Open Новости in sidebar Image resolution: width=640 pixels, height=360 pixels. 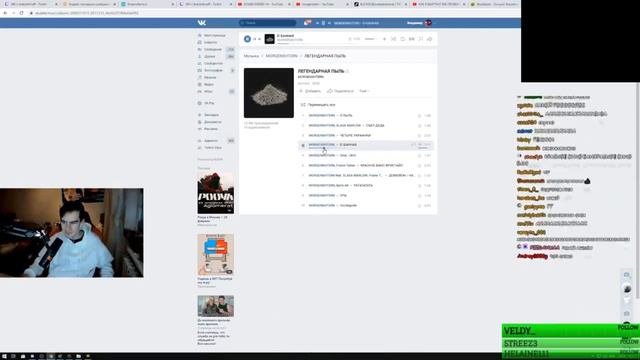tap(208, 42)
